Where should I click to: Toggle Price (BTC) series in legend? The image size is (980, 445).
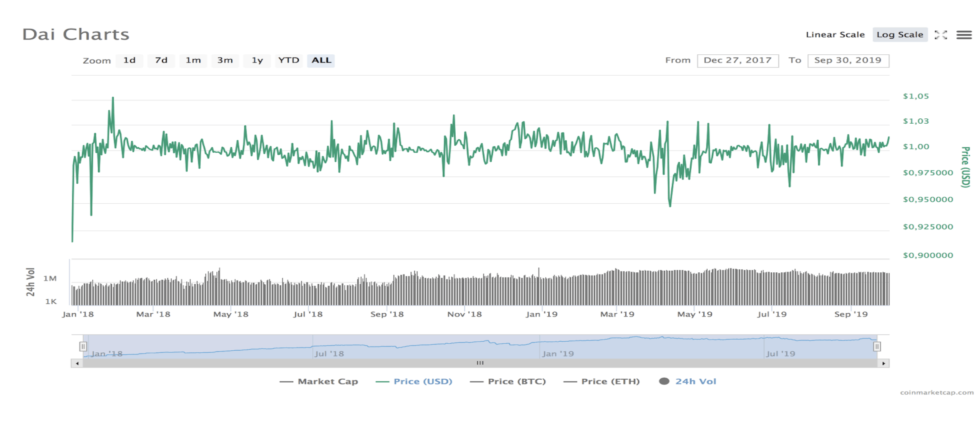(508, 381)
